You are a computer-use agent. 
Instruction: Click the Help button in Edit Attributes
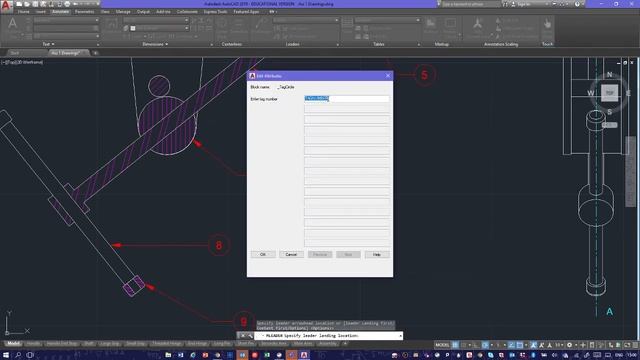(377, 254)
